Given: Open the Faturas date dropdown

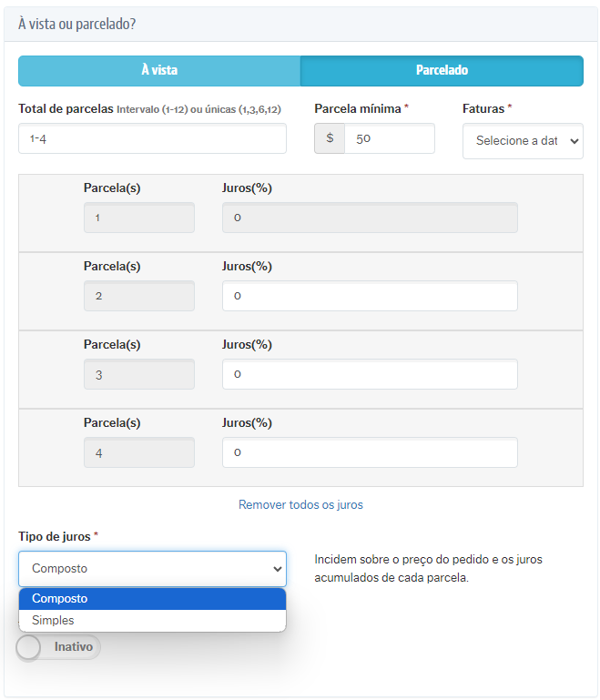Looking at the screenshot, I should pyautogui.click(x=523, y=141).
